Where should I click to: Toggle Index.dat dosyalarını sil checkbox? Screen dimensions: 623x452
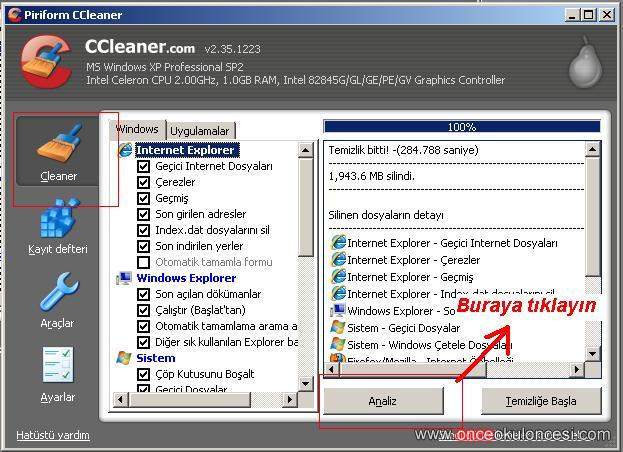coord(143,230)
